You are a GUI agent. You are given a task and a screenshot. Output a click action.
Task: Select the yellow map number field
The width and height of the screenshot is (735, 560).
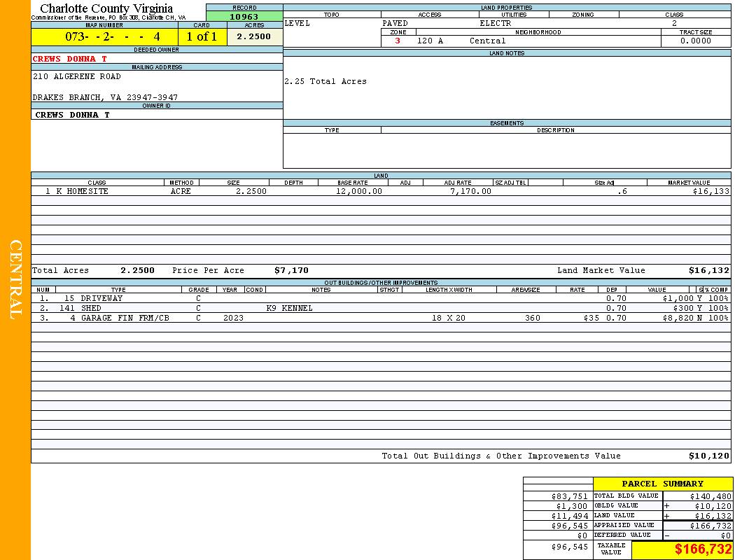point(104,37)
